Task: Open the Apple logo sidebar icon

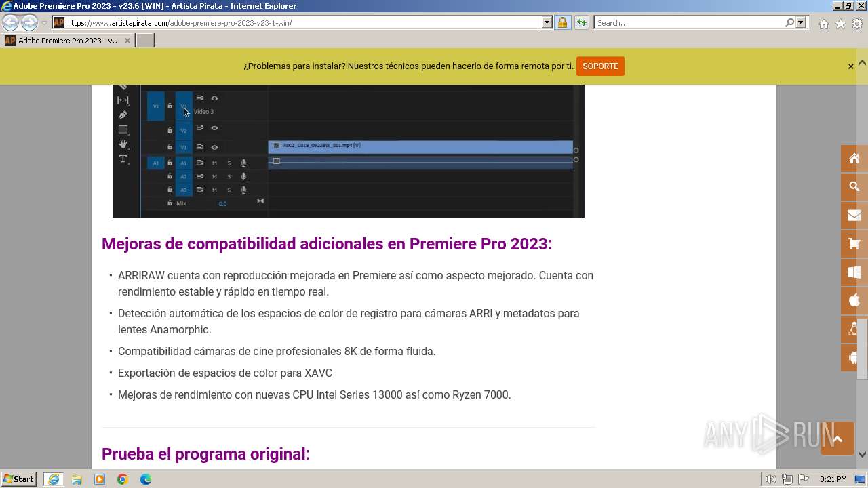Action: coord(854,300)
